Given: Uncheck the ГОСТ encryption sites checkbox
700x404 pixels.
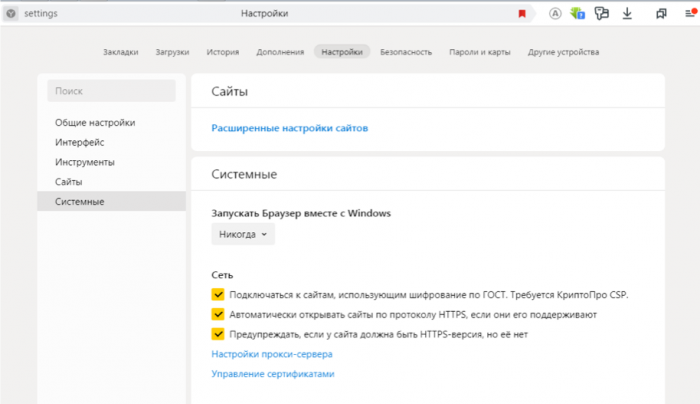Looking at the screenshot, I should coord(218,295).
